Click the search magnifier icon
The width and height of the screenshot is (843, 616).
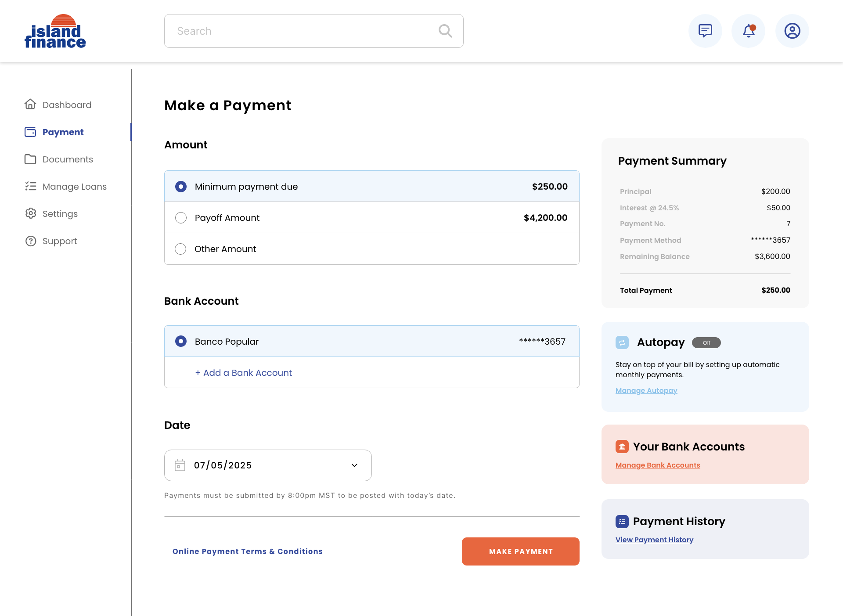[445, 31]
